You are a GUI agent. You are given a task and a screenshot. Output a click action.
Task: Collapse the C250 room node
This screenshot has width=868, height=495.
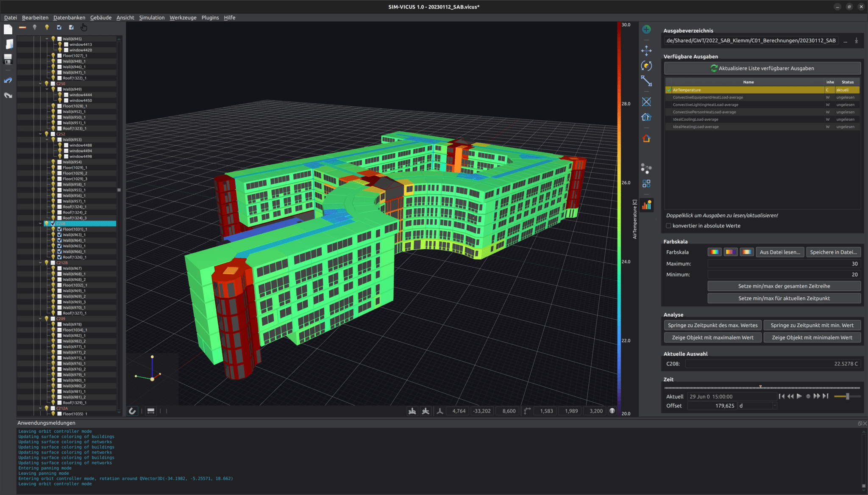(40, 83)
